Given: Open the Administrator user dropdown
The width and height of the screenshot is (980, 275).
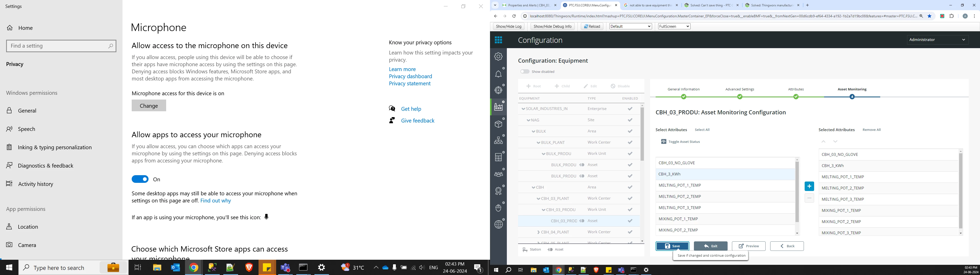Looking at the screenshot, I should tap(937, 39).
